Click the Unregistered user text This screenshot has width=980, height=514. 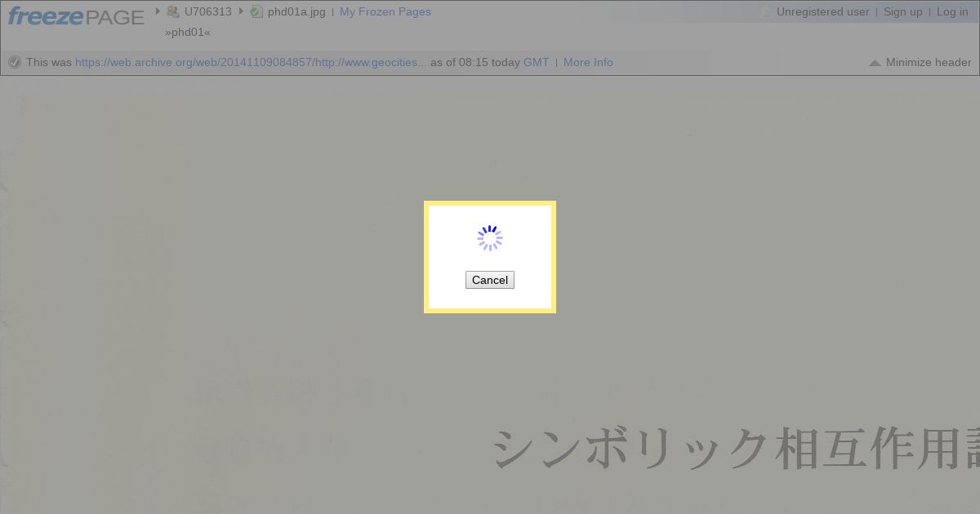pos(822,11)
